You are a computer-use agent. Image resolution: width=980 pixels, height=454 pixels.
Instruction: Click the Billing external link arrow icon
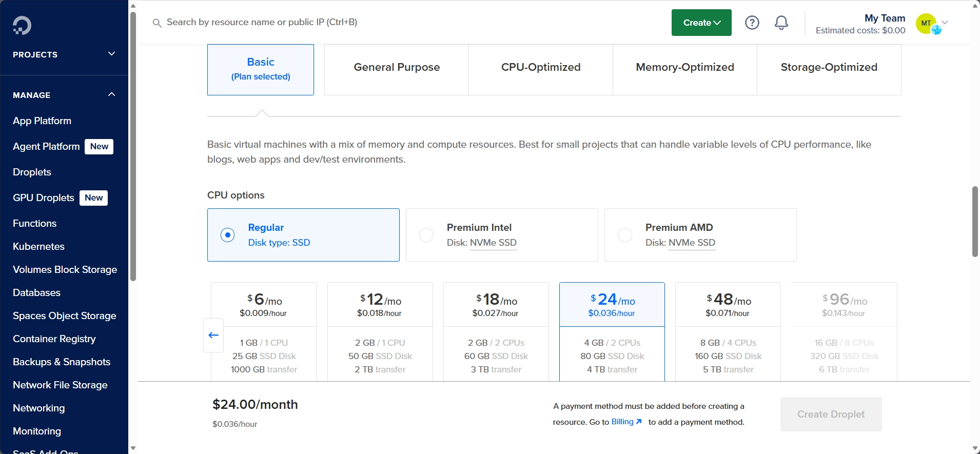click(x=639, y=422)
